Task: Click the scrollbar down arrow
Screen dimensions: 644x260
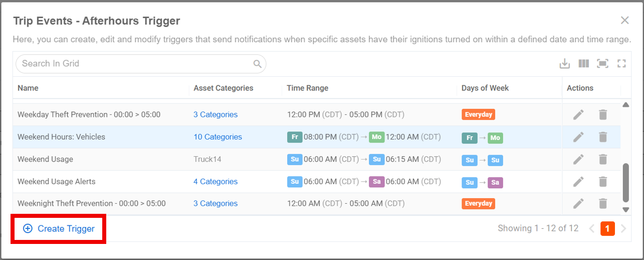Action: (x=625, y=209)
